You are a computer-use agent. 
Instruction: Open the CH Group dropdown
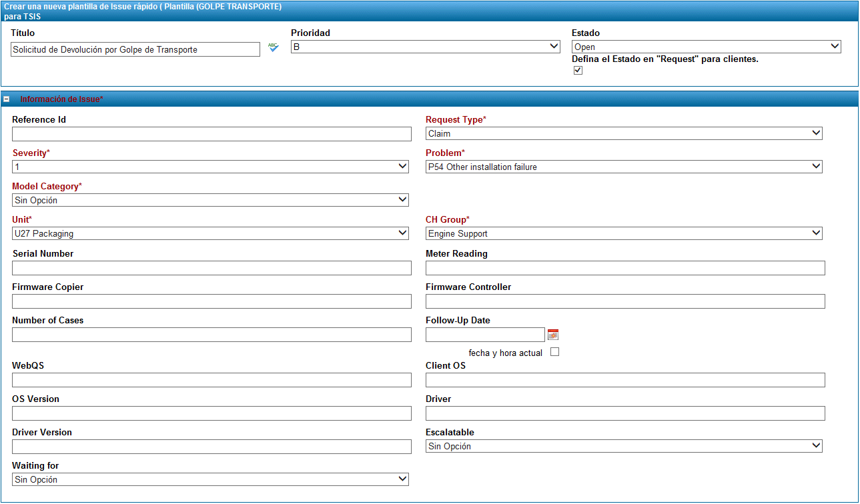coord(624,233)
